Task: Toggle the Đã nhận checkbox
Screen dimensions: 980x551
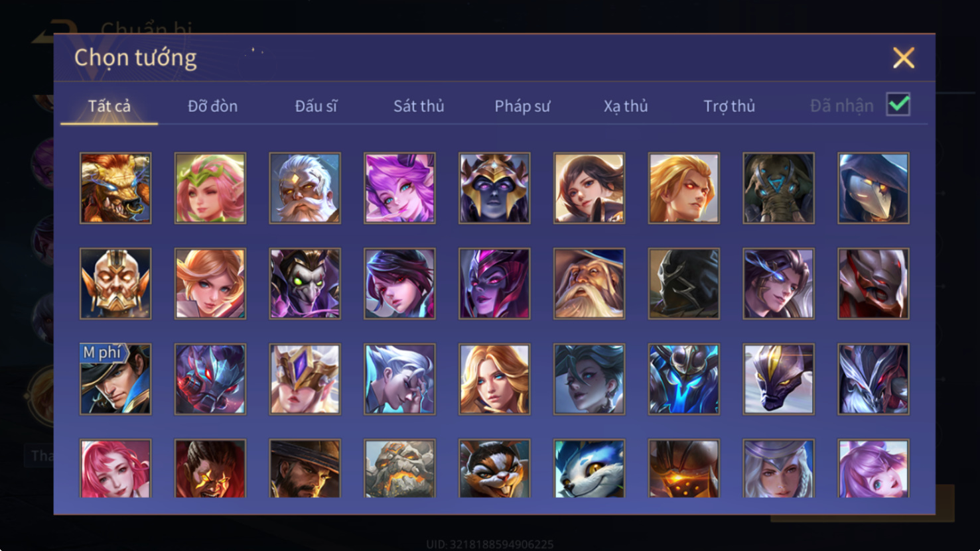Action: click(x=898, y=105)
